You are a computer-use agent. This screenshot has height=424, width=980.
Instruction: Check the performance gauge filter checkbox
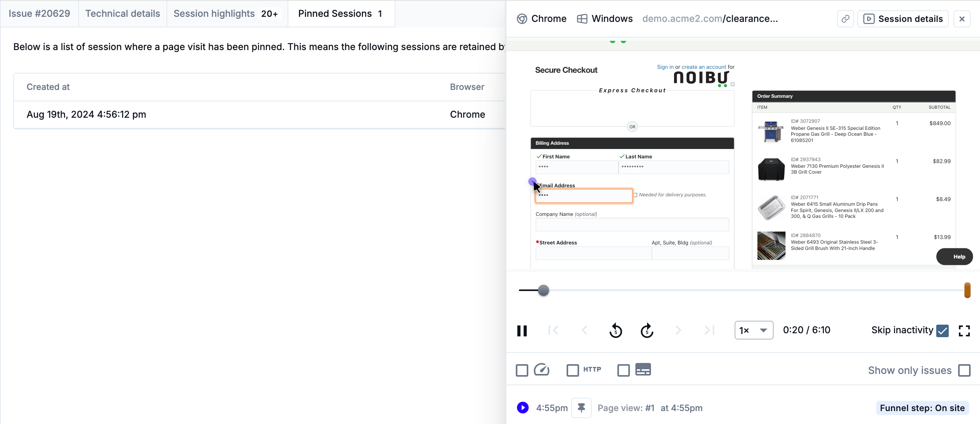[522, 370]
